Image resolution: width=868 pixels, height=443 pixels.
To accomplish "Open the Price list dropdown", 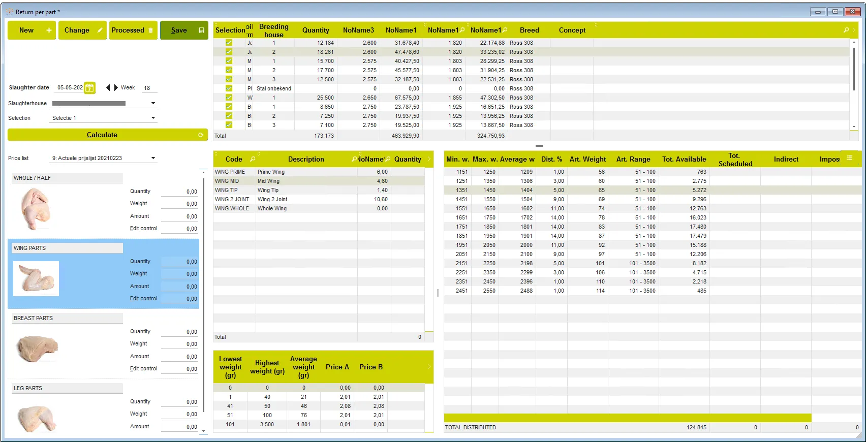I will (x=153, y=158).
